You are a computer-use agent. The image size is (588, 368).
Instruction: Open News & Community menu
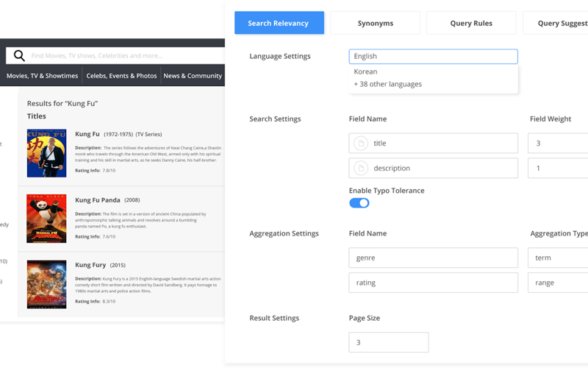(x=193, y=76)
